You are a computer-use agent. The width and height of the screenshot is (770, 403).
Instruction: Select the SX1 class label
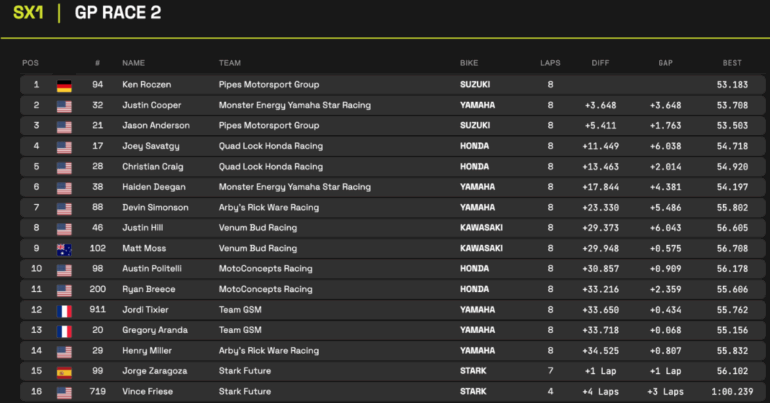coord(28,13)
